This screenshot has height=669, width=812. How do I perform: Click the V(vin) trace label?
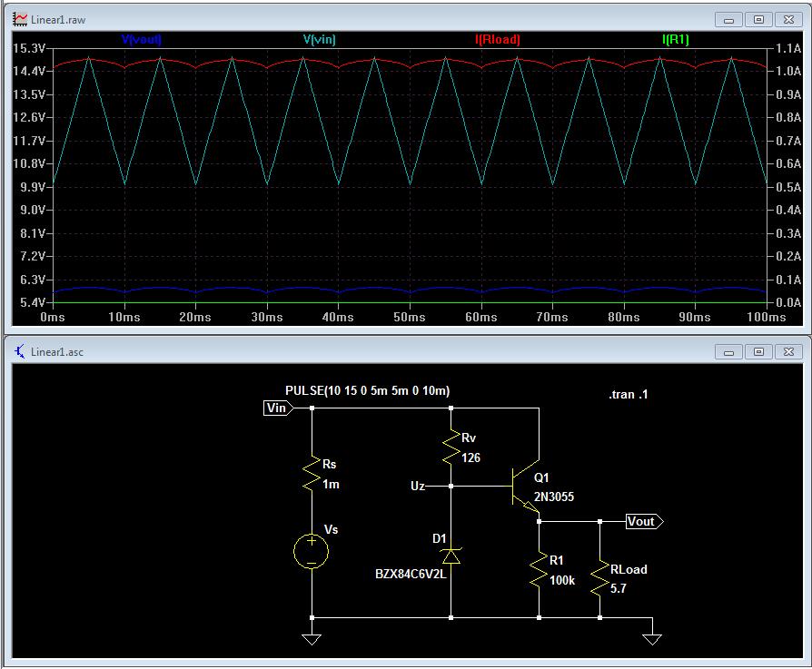321,39
